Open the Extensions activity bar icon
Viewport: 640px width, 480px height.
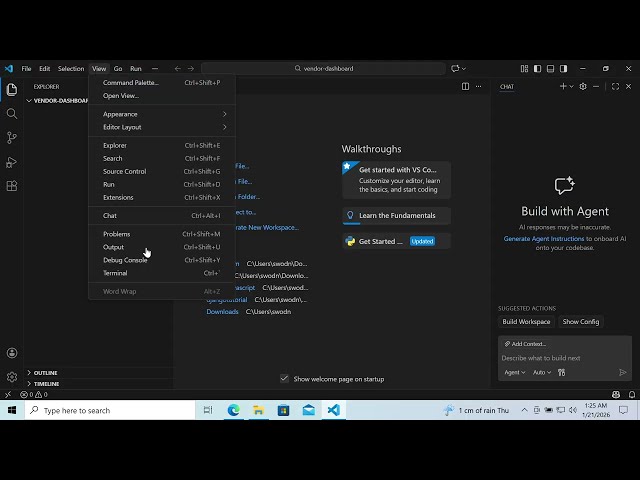pyautogui.click(x=12, y=186)
